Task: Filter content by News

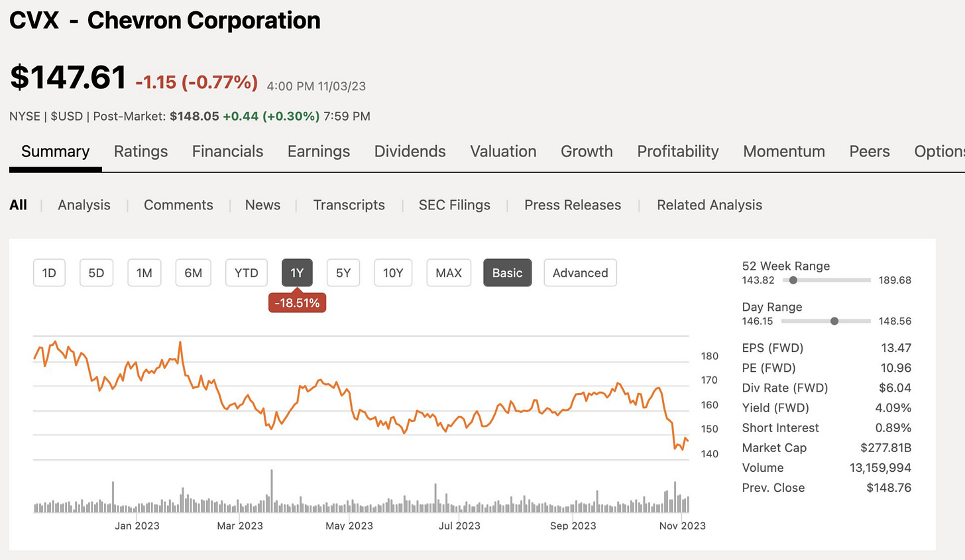Action: pyautogui.click(x=262, y=205)
